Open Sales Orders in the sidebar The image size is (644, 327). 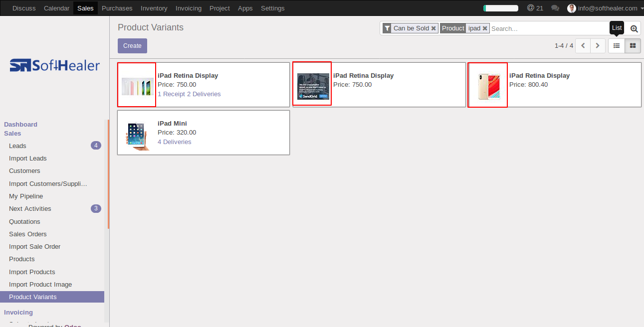28,234
